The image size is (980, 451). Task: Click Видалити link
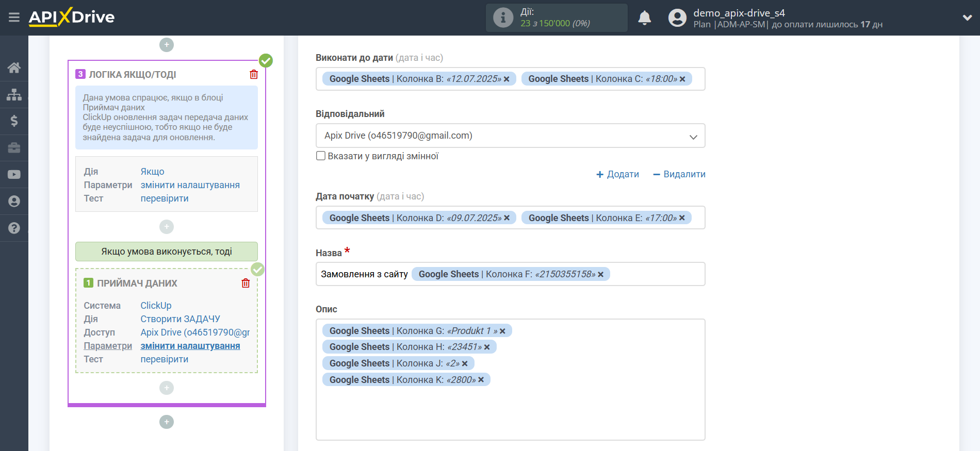[x=679, y=174]
